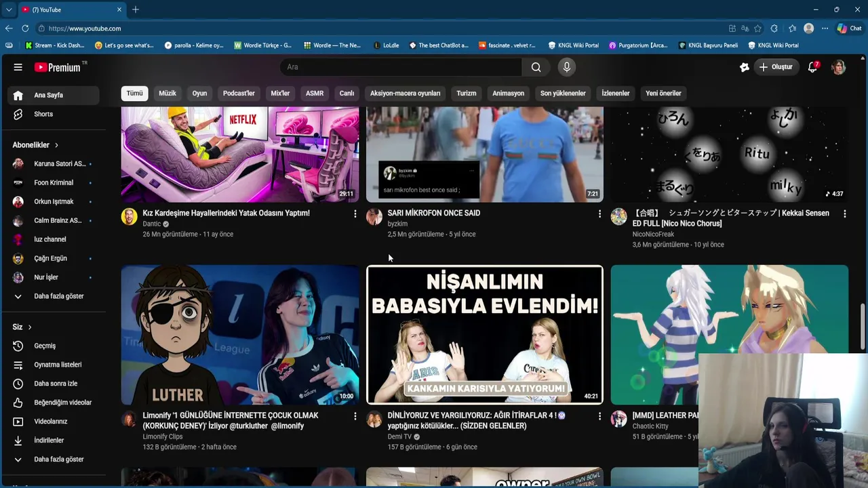Screen dimensions: 868x488
Task: Open options menu for Limonify video
Action: coord(355,416)
